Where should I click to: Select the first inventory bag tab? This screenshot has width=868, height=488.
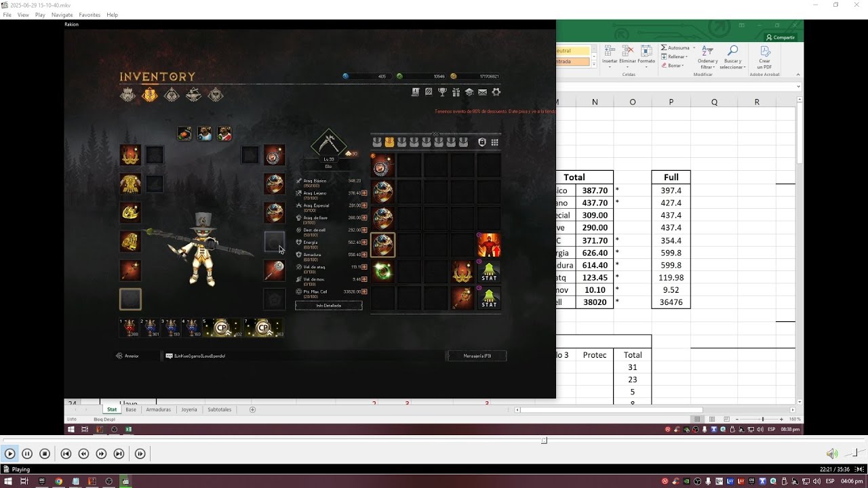click(377, 142)
